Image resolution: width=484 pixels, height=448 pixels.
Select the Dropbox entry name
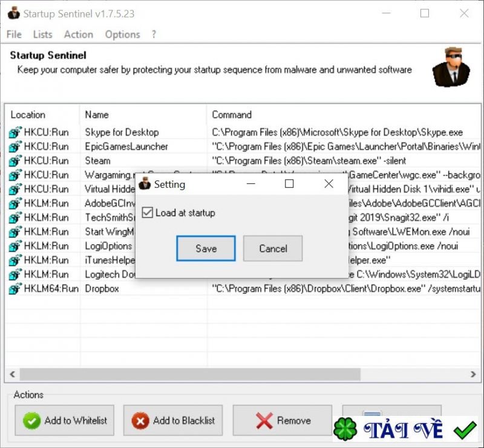102,289
